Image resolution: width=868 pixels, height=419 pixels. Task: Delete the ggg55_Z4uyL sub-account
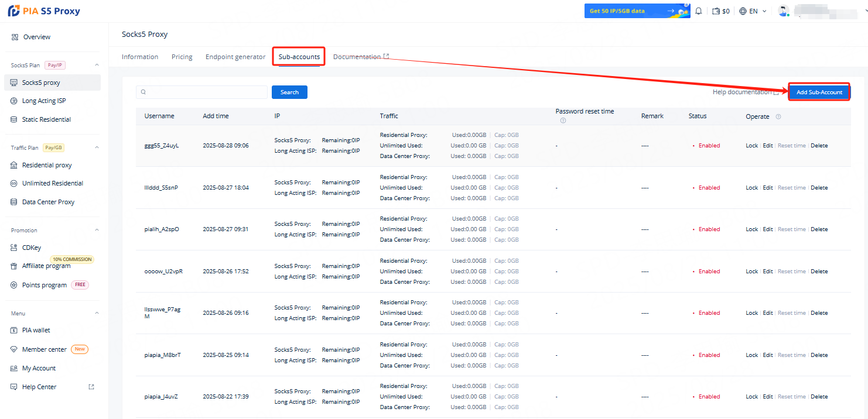pyautogui.click(x=819, y=146)
